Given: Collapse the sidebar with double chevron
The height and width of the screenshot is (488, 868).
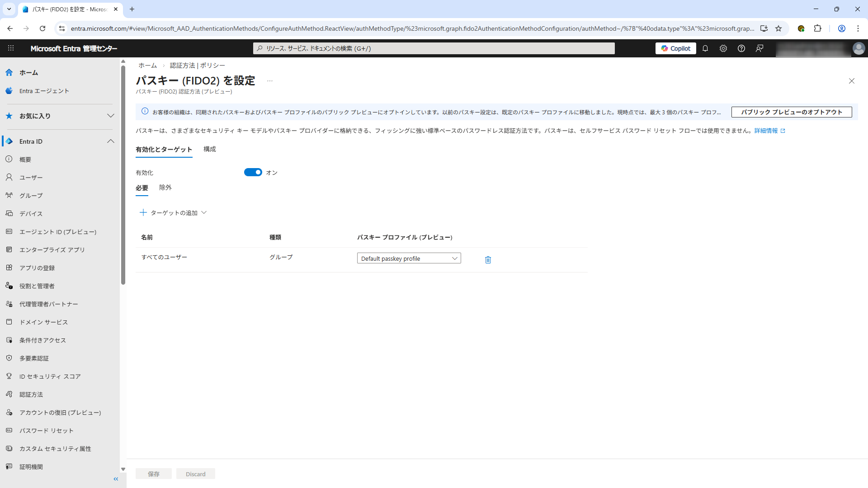Looking at the screenshot, I should (x=116, y=479).
